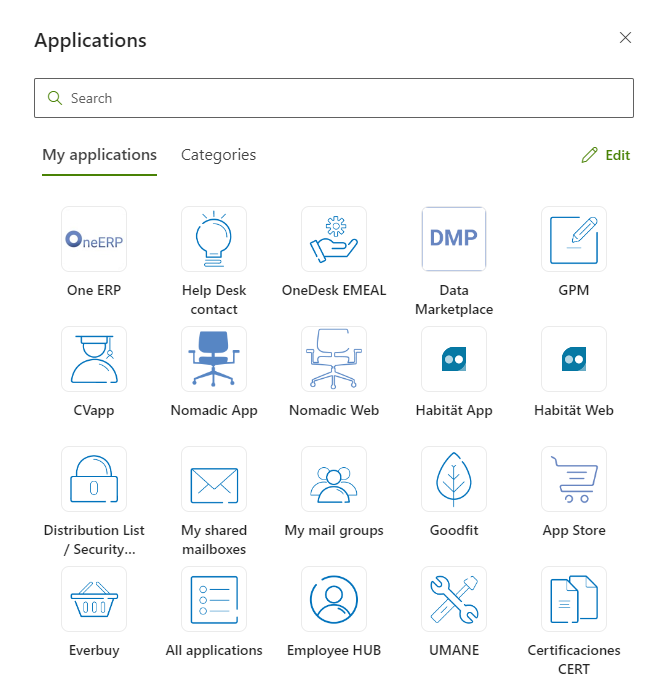The height and width of the screenshot is (685, 668).
Task: Launch Help Desk contact lightbulb icon
Action: [x=214, y=239]
